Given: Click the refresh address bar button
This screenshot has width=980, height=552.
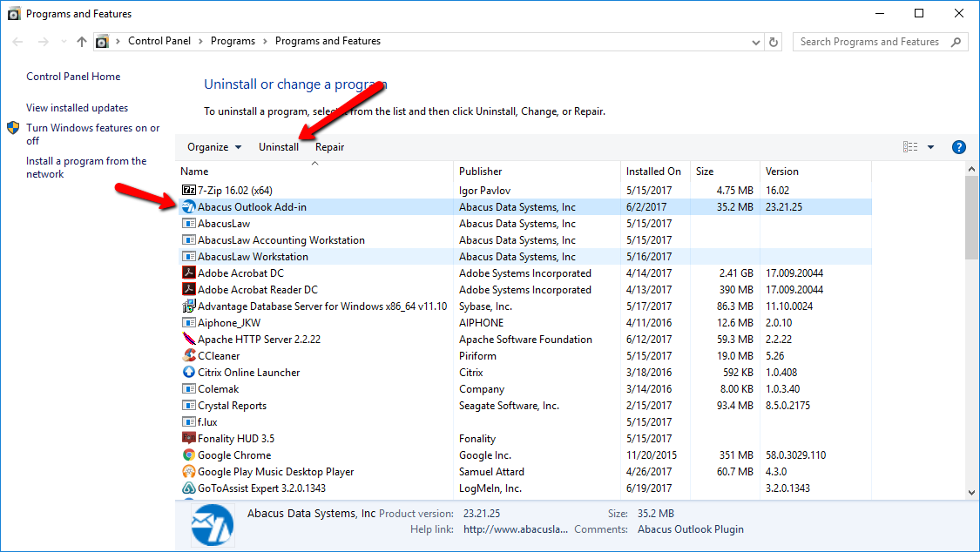Looking at the screenshot, I should pos(774,42).
